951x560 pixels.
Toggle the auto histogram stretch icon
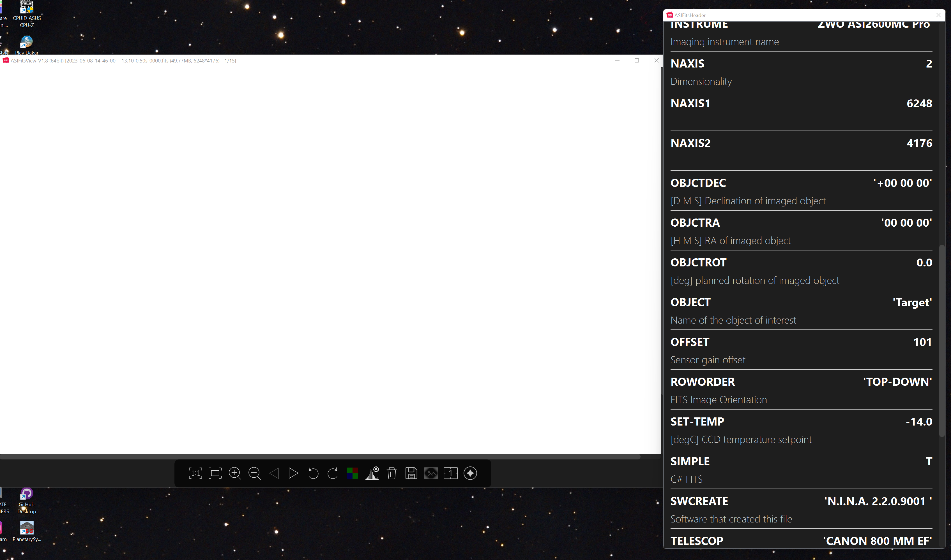(372, 473)
